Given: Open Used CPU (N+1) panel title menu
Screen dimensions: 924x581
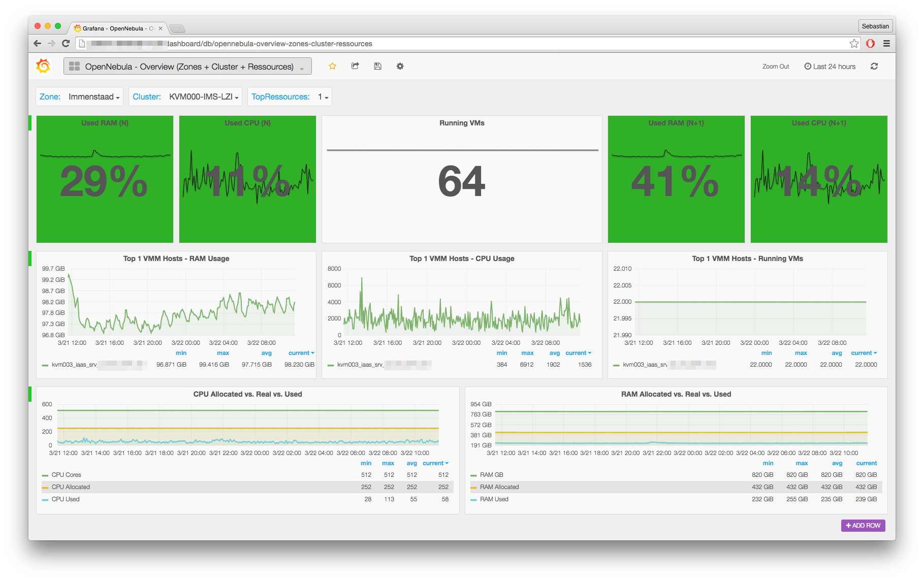Looking at the screenshot, I should click(x=819, y=123).
